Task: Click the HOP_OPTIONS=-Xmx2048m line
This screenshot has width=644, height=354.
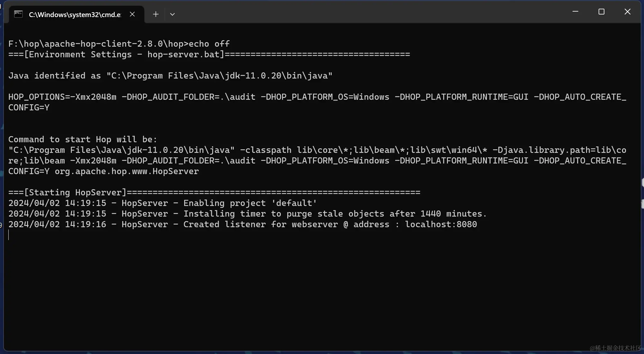Action: pos(62,97)
